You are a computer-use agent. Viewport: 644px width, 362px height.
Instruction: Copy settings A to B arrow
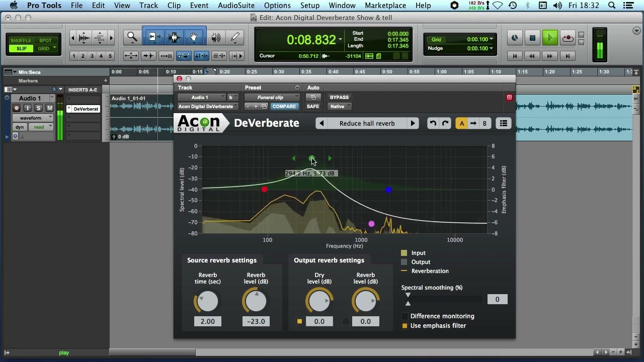coord(473,123)
